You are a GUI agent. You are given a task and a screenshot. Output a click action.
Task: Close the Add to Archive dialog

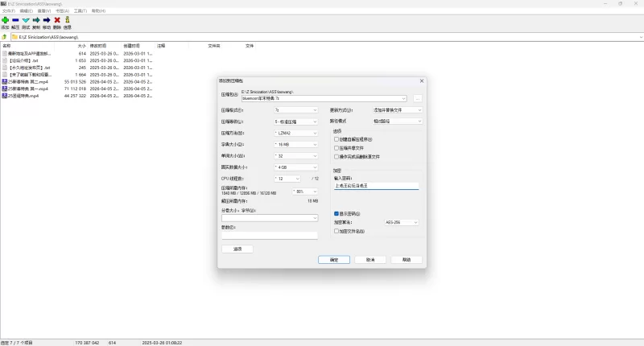421,80
